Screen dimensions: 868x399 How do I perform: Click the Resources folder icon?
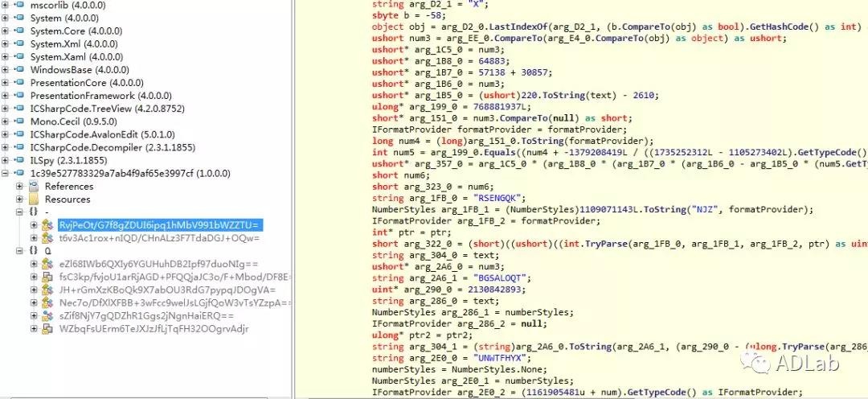click(34, 199)
